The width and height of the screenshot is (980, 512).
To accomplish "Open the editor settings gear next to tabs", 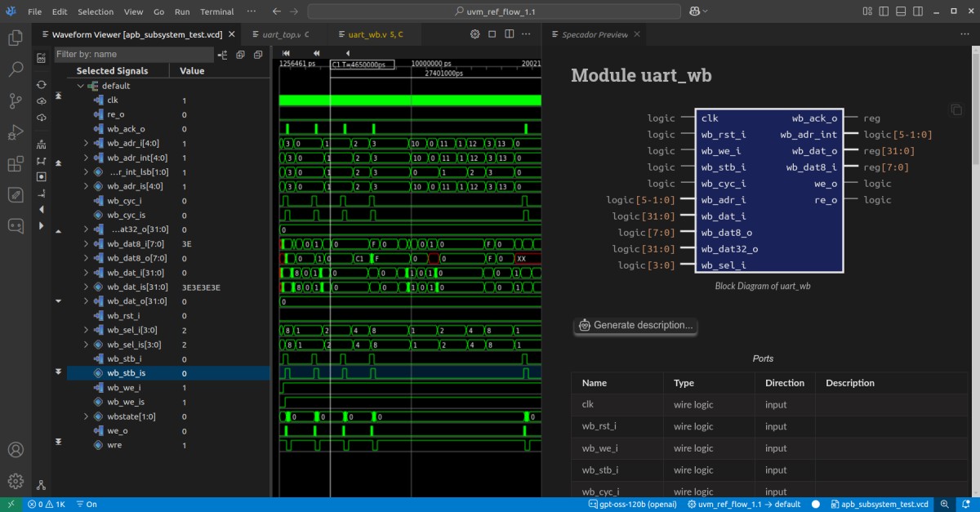I will pyautogui.click(x=474, y=34).
